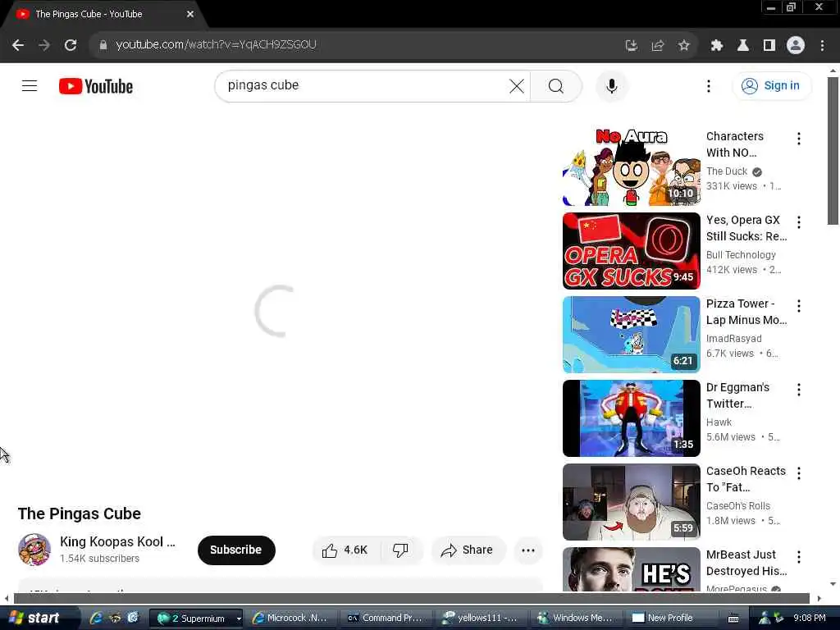The width and height of the screenshot is (840, 630).
Task: Open the browser profile avatar
Action: 796,46
